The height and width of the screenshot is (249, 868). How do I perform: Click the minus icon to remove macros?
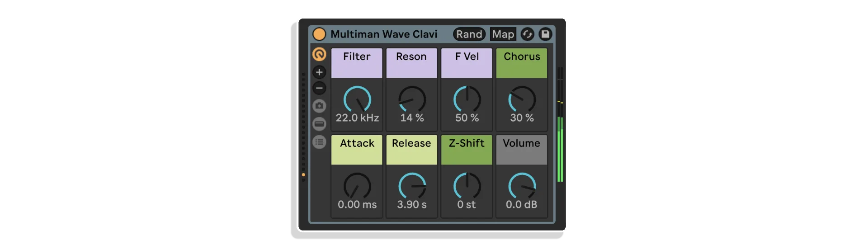click(319, 88)
